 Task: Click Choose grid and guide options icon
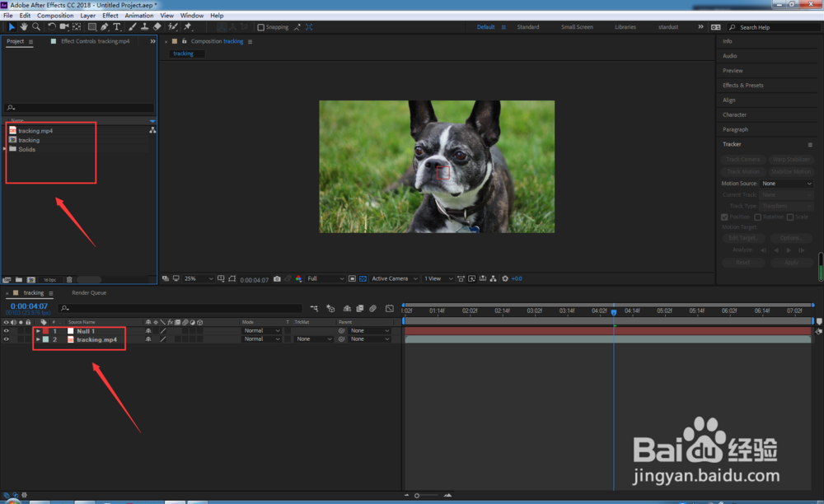tap(221, 279)
